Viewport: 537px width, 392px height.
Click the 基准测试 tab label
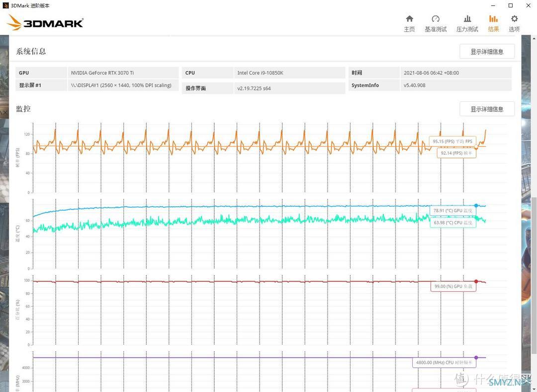pyautogui.click(x=436, y=29)
